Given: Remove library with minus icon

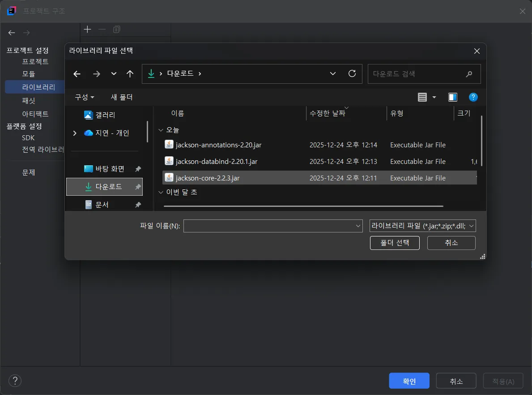Looking at the screenshot, I should click(102, 30).
